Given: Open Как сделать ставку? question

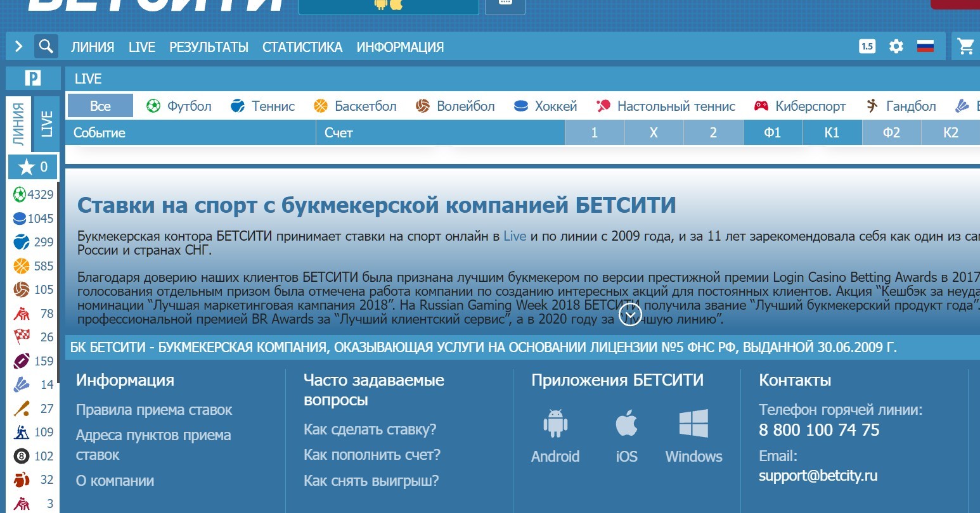Looking at the screenshot, I should (x=370, y=429).
